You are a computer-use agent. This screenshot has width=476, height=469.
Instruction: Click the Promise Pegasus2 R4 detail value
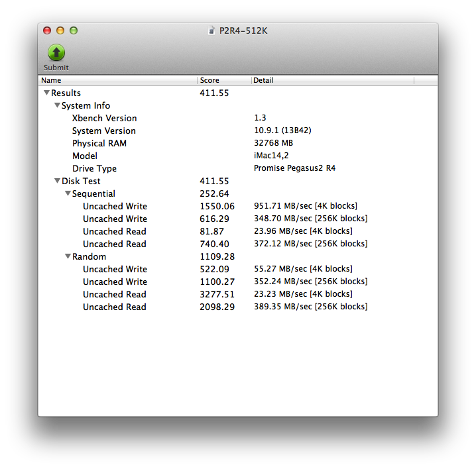294,168
